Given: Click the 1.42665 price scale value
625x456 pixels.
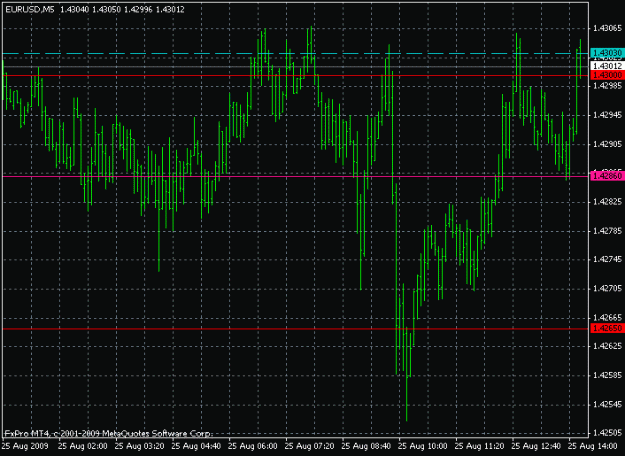Looking at the screenshot, I should tap(607, 318).
